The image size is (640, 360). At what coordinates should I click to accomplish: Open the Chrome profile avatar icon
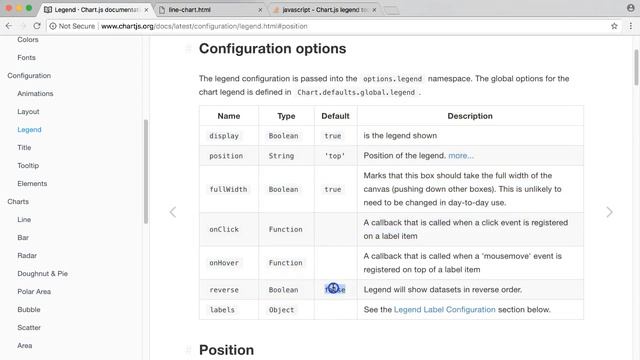(x=630, y=8)
